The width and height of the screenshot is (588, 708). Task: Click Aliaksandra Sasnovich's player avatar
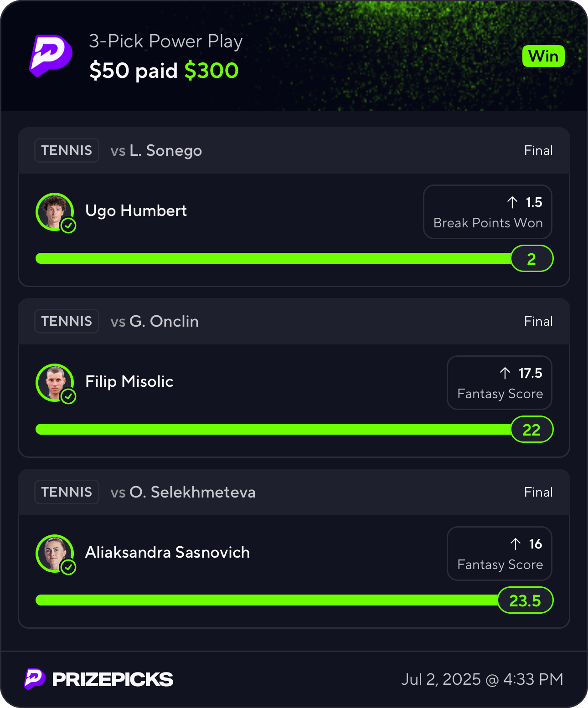pos(54,553)
